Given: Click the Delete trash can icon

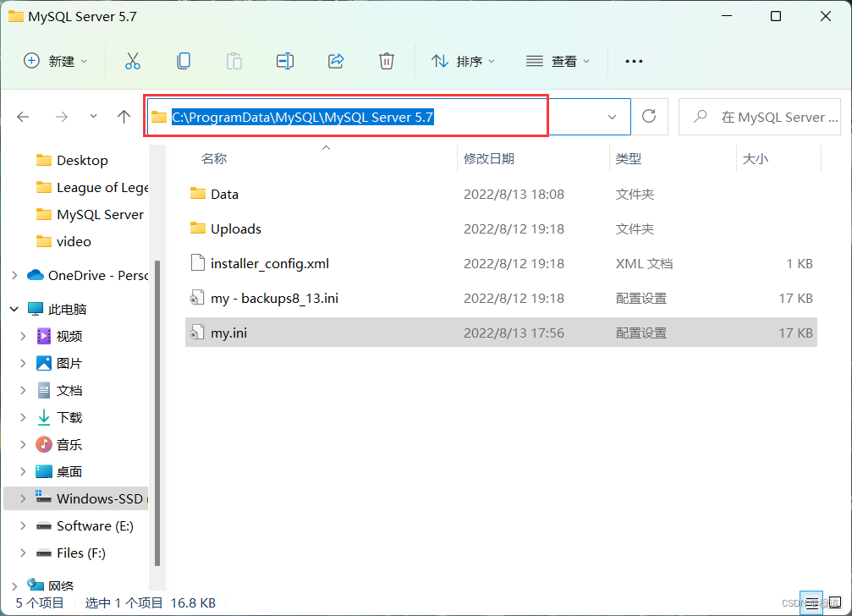Looking at the screenshot, I should (x=387, y=61).
